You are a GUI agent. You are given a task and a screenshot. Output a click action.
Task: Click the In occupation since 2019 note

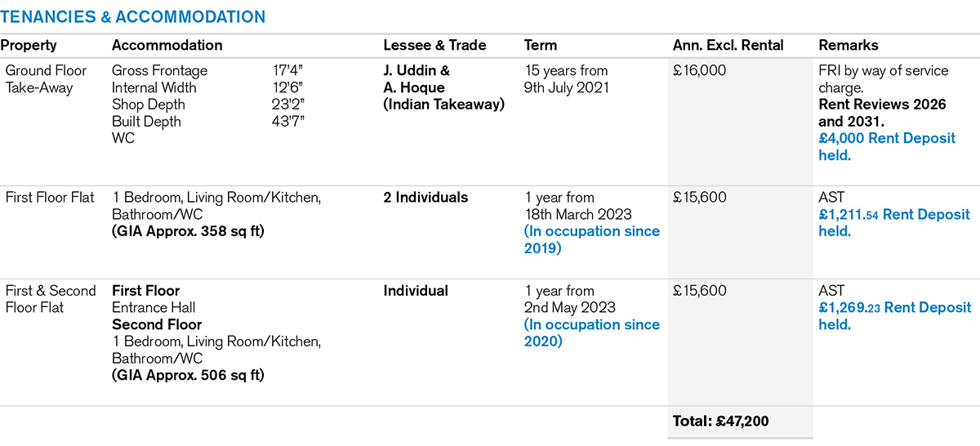click(x=591, y=239)
